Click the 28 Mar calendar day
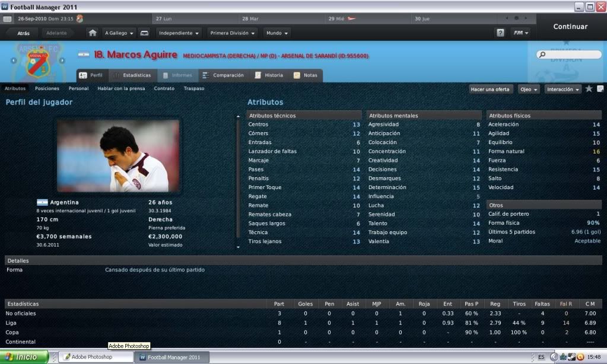This screenshot has width=607, height=364. [281, 18]
